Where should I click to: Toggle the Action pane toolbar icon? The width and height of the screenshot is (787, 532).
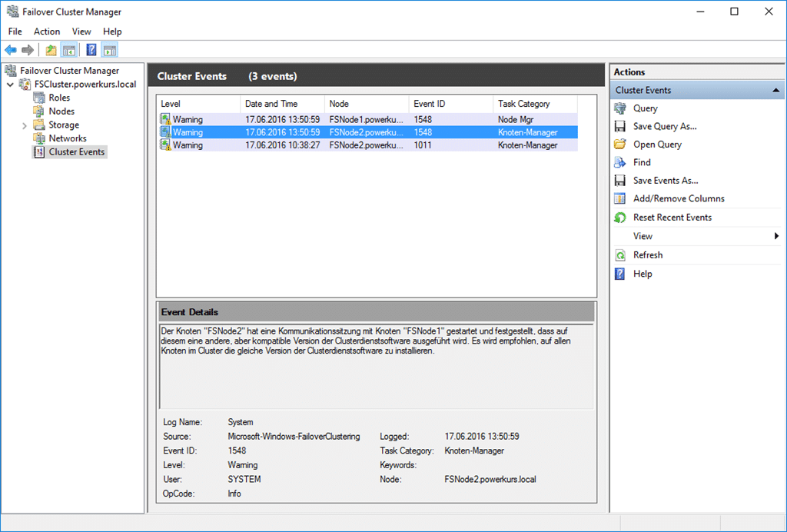click(109, 50)
